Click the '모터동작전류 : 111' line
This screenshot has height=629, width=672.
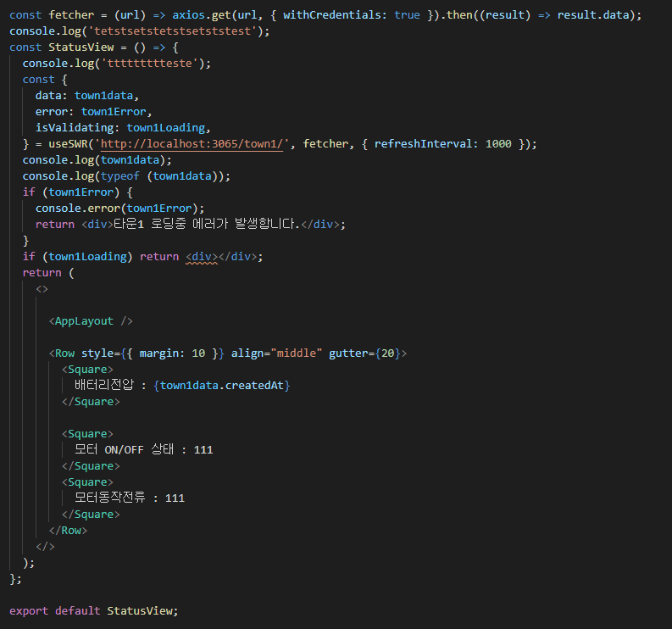pyautogui.click(x=130, y=498)
